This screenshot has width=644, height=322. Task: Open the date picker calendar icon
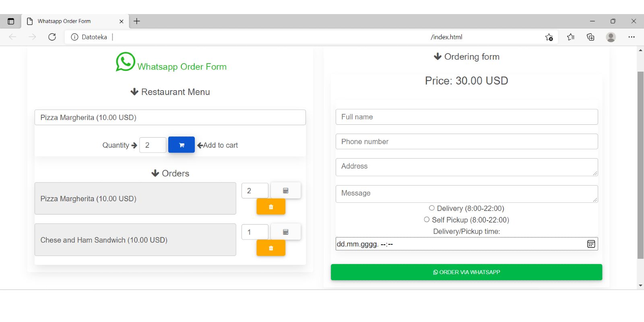pyautogui.click(x=591, y=244)
